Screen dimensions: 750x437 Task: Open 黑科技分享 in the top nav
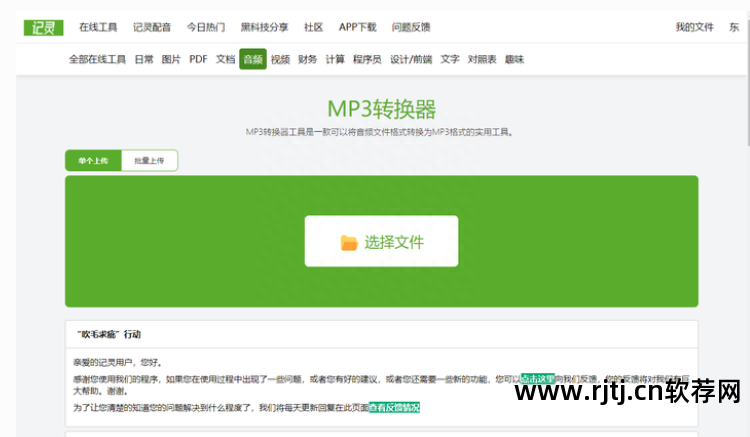(x=265, y=27)
